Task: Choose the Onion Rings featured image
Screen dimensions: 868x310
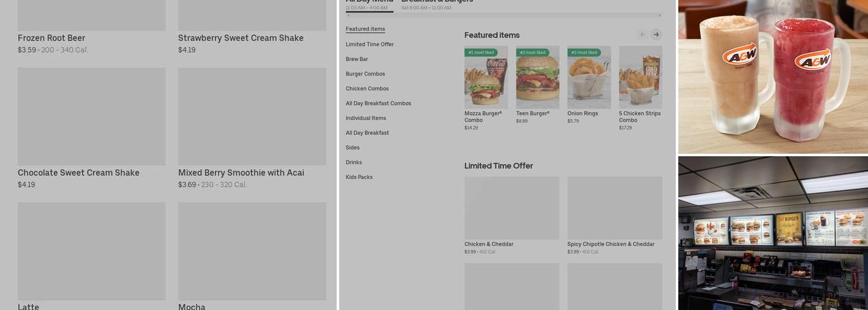Action: (x=589, y=77)
